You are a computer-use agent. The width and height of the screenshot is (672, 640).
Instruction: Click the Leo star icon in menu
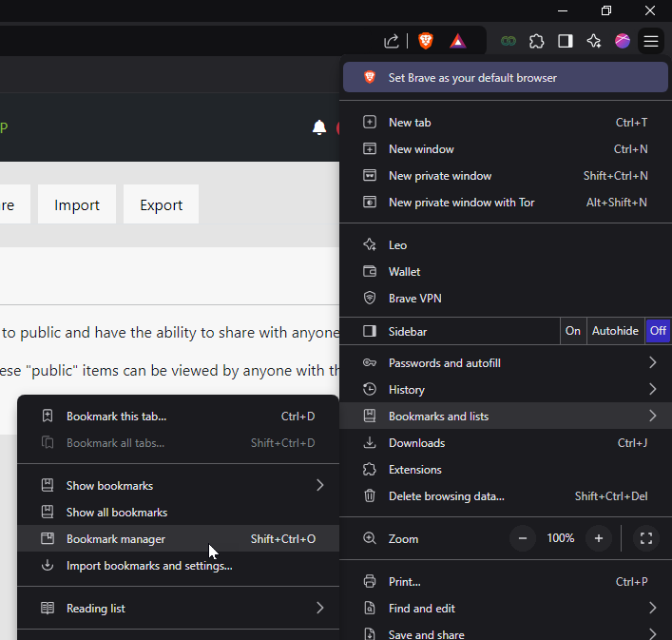click(x=370, y=244)
